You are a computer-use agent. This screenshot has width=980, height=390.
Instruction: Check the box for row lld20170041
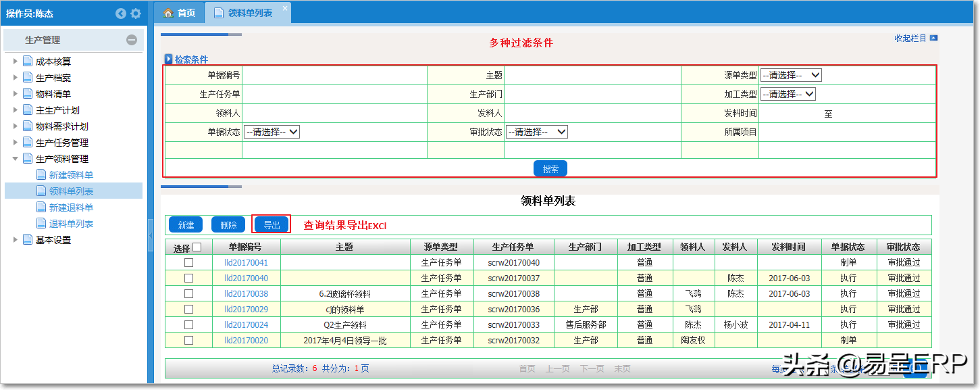click(189, 262)
